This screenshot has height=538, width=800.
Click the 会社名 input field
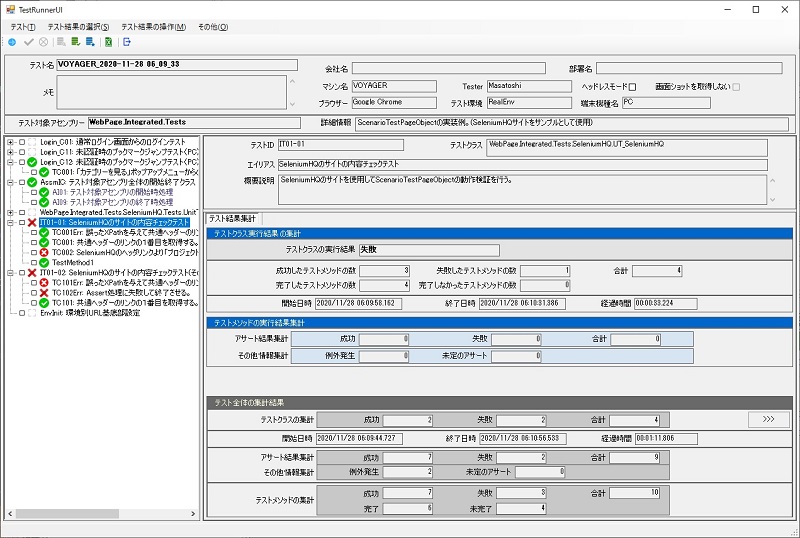tap(448, 68)
